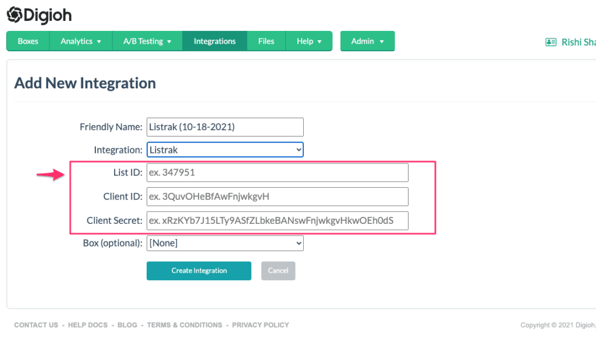Open the Privacy Policy

click(260, 325)
